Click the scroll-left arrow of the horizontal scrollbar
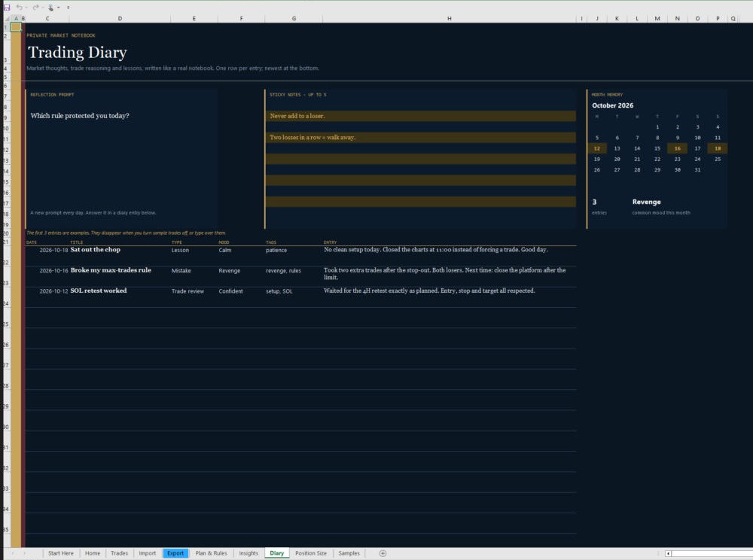 [668, 553]
